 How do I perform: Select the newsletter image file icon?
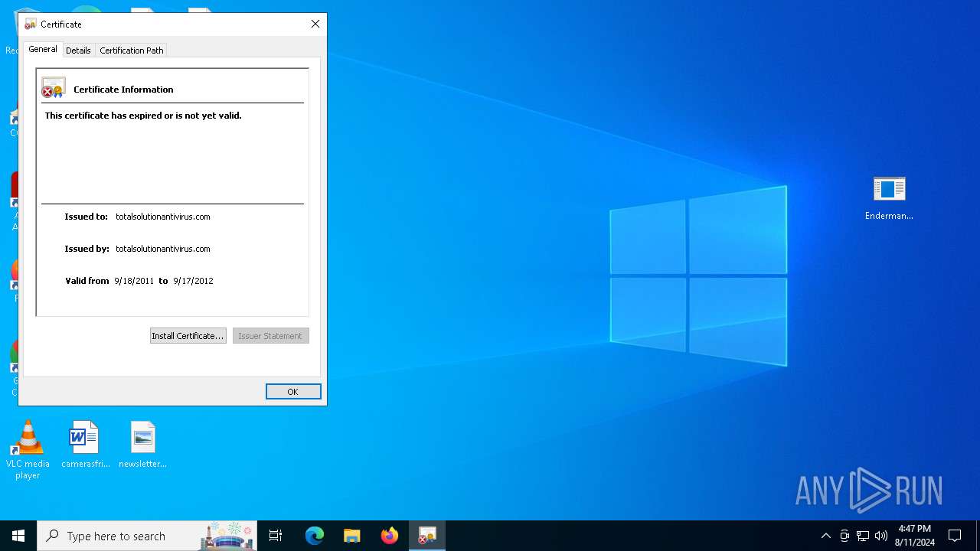[142, 445]
